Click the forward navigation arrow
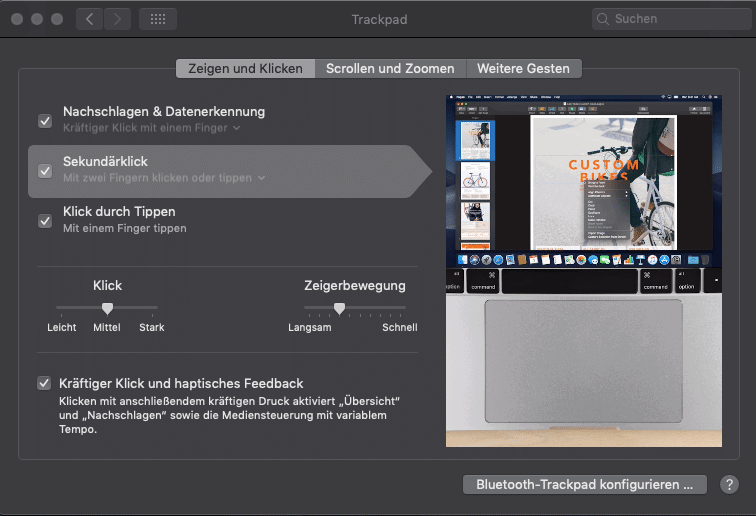Screen dimensions: 756x516 (x=117, y=19)
